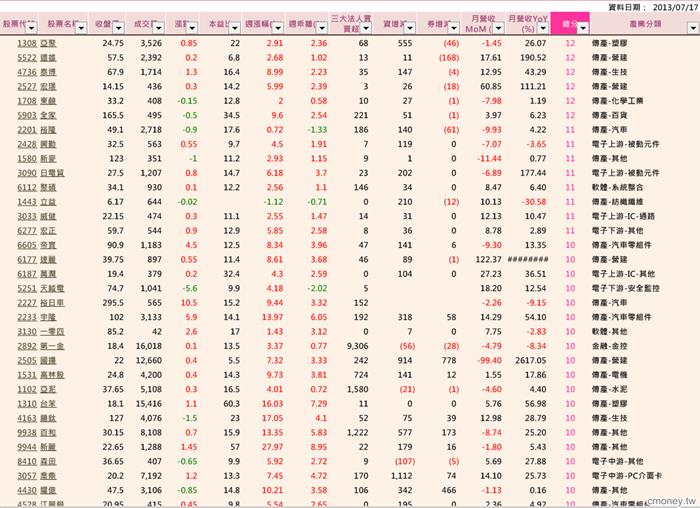Open stock code link 3057
Screen dimensions: 700x508
pyautogui.click(x=27, y=476)
